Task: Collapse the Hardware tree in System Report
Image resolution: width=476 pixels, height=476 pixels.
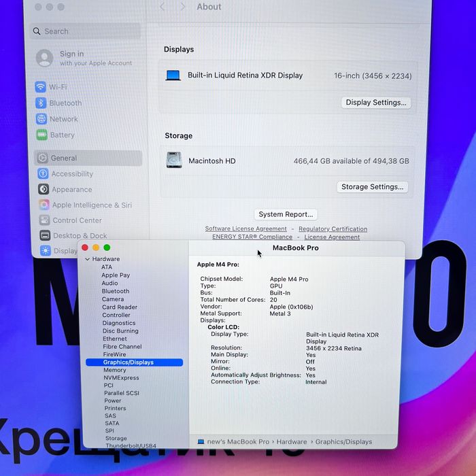Action: (88, 259)
